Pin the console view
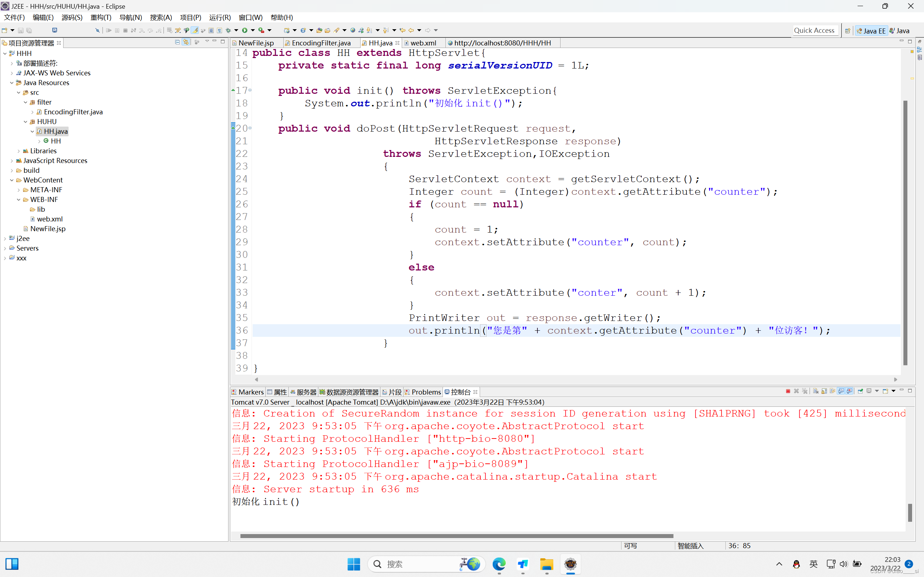The height and width of the screenshot is (577, 924). pyautogui.click(x=860, y=391)
